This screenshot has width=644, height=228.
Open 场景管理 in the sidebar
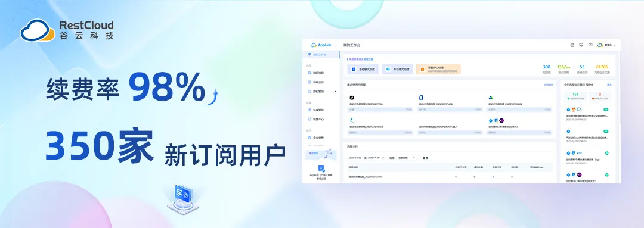pos(316,110)
